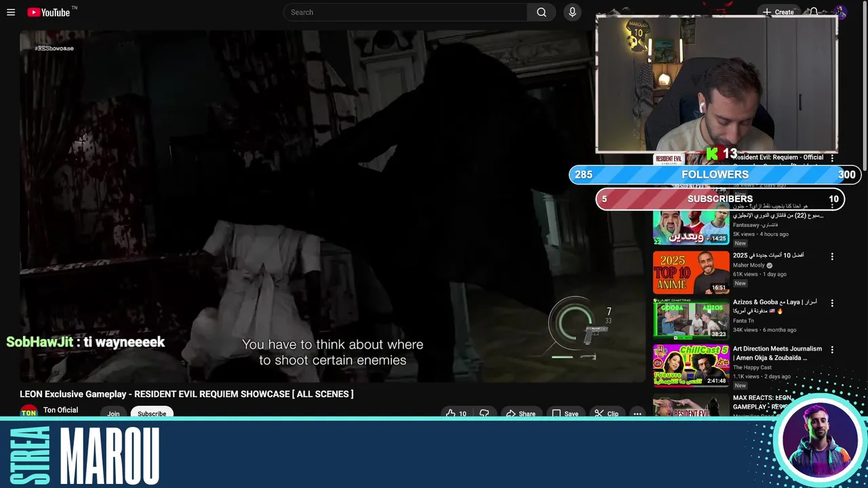868x488 pixels.
Task: Open the YouTube hamburger guide menu
Action: point(11,12)
